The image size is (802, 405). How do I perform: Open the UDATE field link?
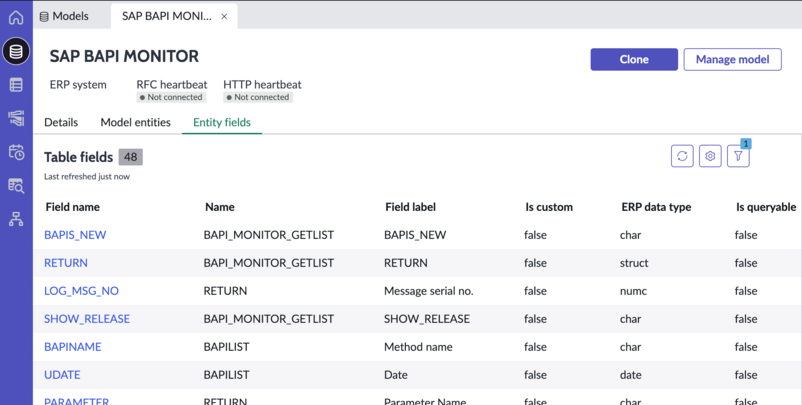click(x=62, y=375)
